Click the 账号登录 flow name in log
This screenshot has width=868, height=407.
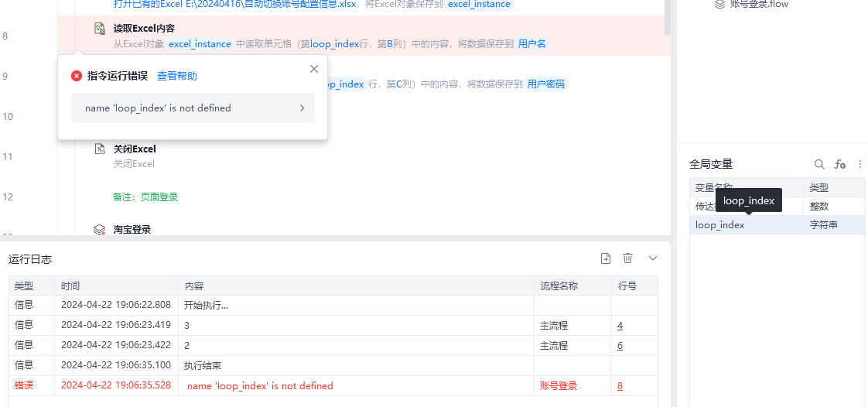click(559, 386)
